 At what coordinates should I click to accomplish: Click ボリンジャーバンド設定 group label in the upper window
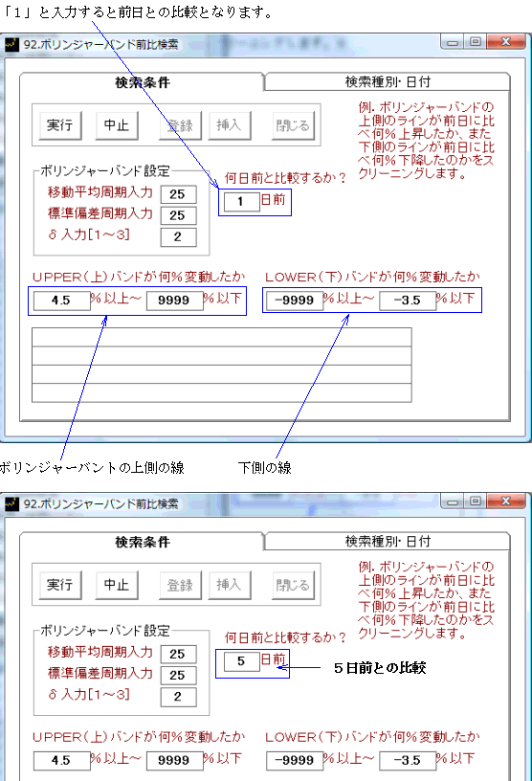point(105,170)
